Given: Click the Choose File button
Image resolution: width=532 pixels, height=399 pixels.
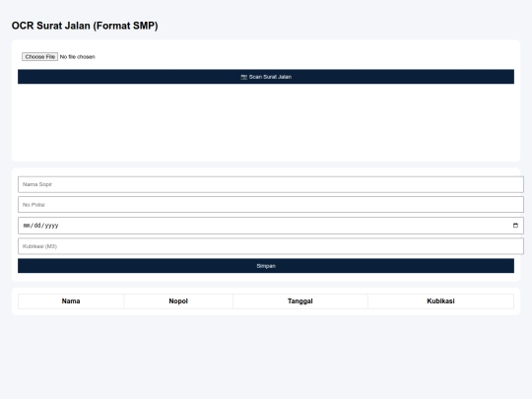Looking at the screenshot, I should [x=39, y=57].
